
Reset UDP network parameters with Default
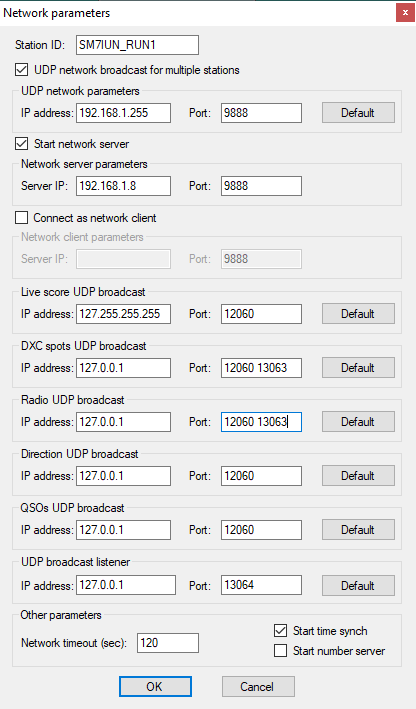pos(358,113)
